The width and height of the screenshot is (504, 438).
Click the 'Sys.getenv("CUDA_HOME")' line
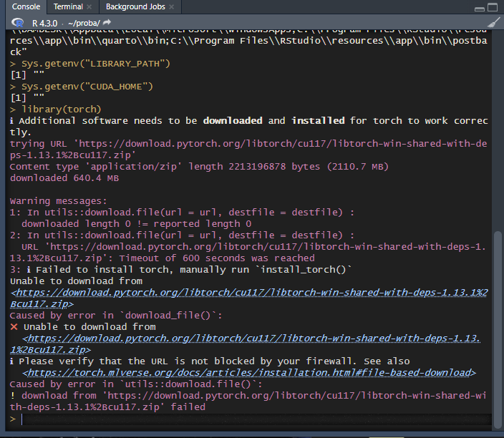[x=87, y=87]
